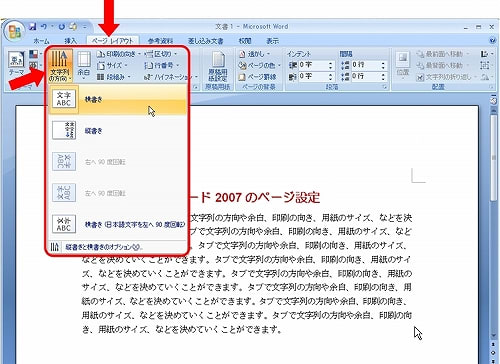This screenshot has width=500, height=364.
Task: Open the 参考資料 tab
Action: pos(160,41)
